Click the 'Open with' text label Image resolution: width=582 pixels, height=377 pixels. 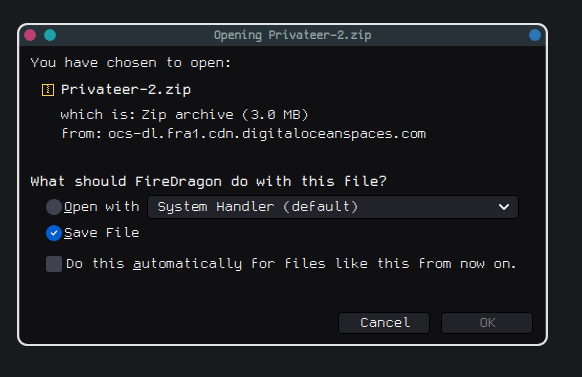[102, 207]
